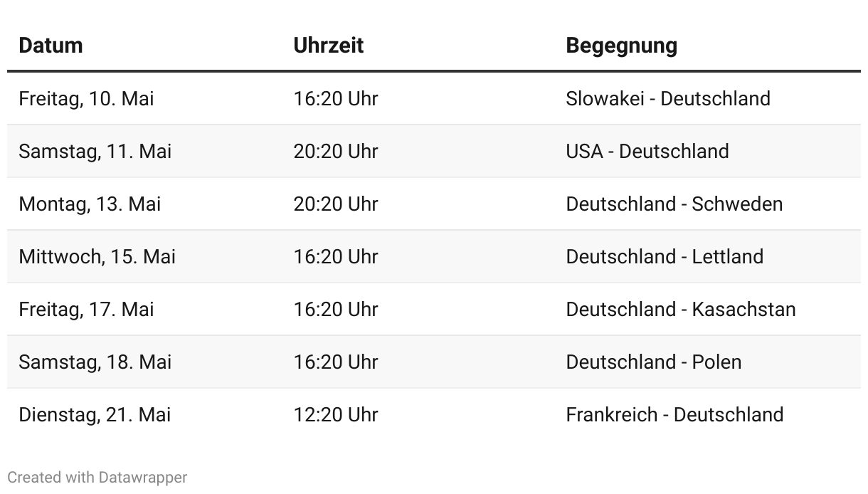Select the Freitag, 10. Mai date cell
868x494 pixels.
click(86, 98)
